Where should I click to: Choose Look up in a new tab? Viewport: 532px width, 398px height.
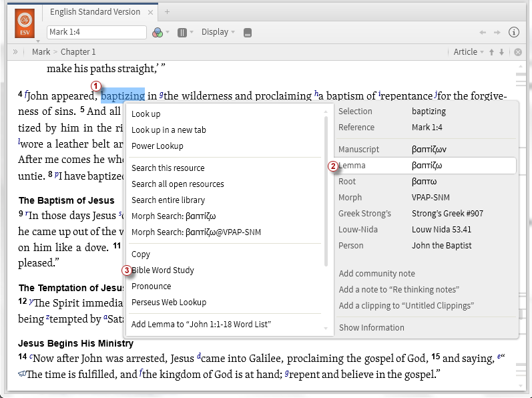coord(169,130)
